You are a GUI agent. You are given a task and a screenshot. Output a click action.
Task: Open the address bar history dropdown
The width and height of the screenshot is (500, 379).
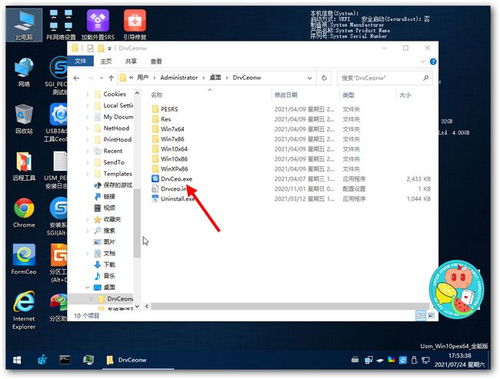[309, 78]
